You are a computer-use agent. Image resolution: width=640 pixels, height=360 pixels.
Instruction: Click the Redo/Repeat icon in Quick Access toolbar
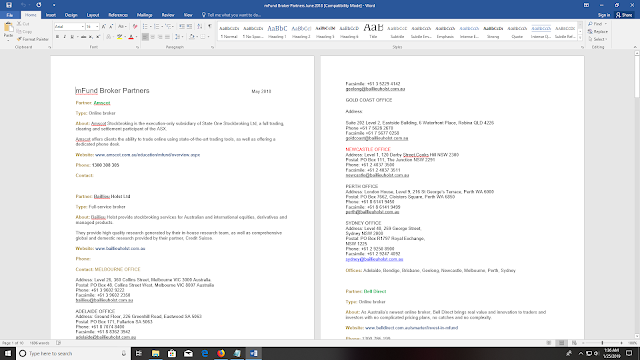pyautogui.click(x=39, y=5)
